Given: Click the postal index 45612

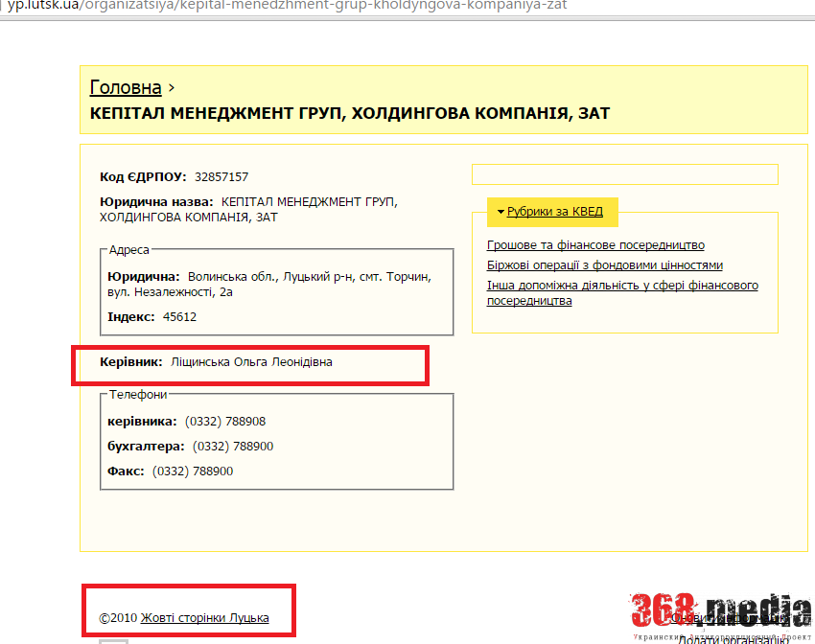Looking at the screenshot, I should click(x=179, y=317).
